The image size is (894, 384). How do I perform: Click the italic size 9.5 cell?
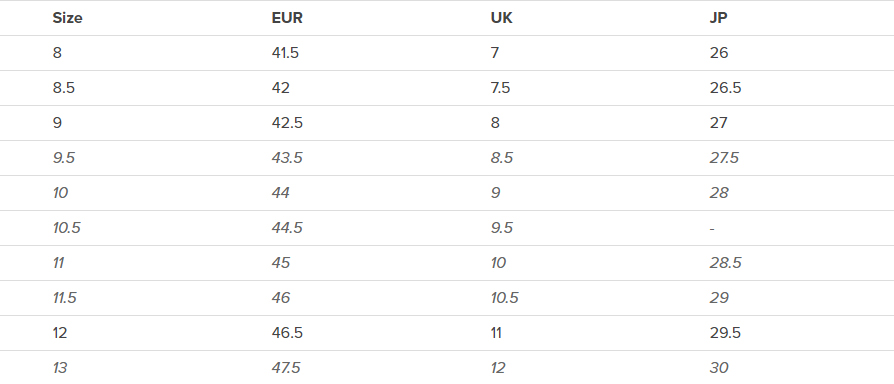coord(63,158)
